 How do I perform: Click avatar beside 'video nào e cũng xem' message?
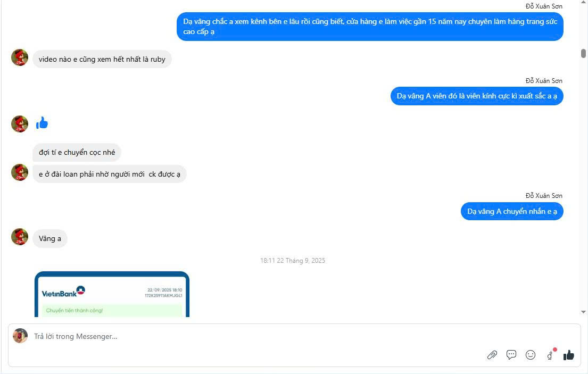20,57
